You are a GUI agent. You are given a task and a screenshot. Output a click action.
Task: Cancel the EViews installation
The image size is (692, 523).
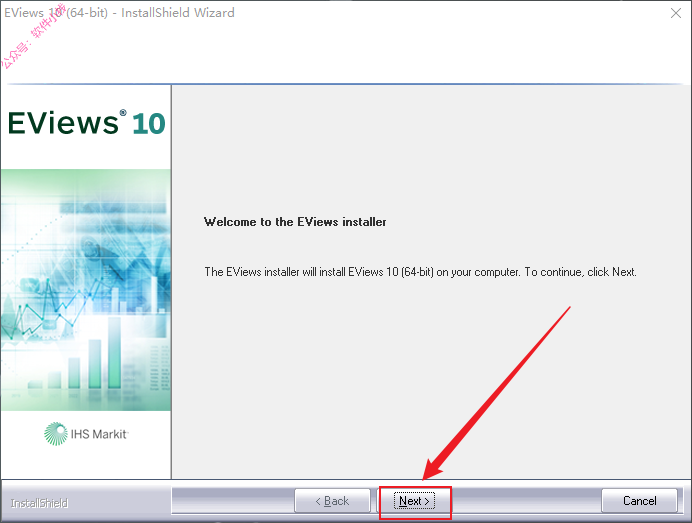point(639,501)
